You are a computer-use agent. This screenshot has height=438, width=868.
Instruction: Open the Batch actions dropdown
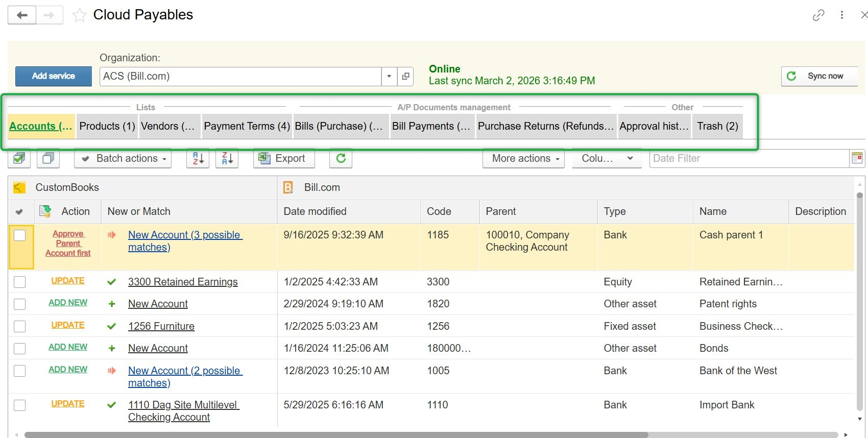(x=123, y=159)
